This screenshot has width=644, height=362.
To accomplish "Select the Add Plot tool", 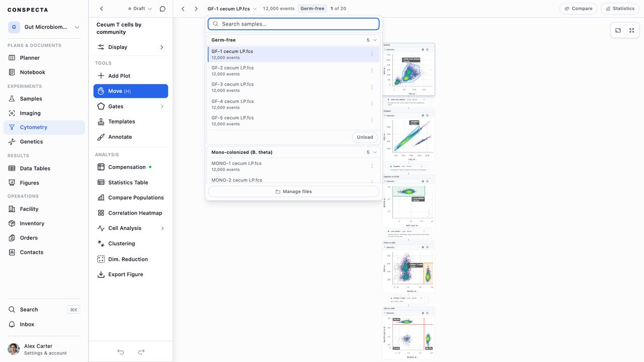I will pos(131,76).
